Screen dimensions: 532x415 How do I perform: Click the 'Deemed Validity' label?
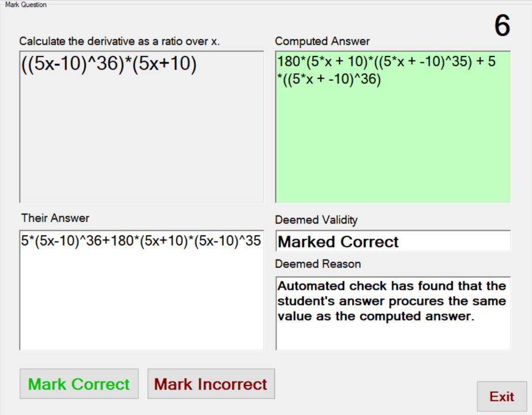316,220
